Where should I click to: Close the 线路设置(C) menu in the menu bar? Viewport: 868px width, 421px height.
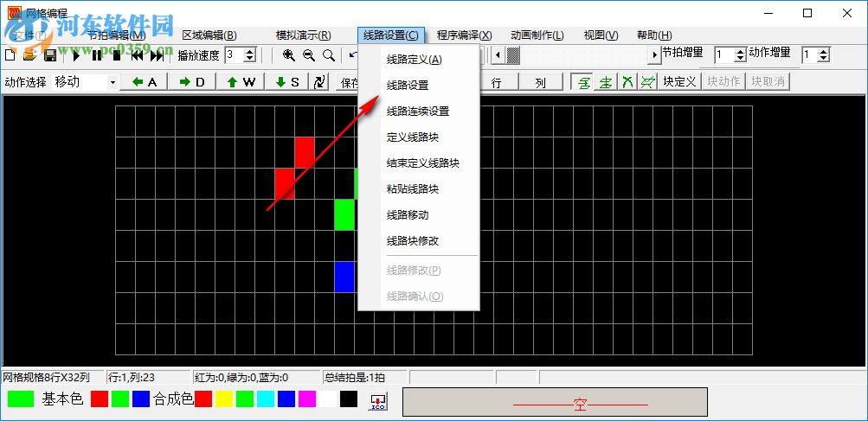(391, 35)
